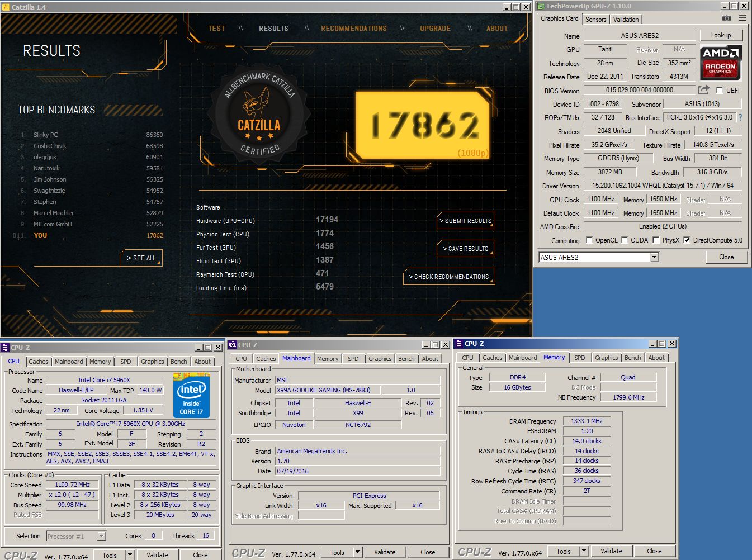Click SAVE RESULTS button
This screenshot has height=560, width=752.
(x=466, y=249)
